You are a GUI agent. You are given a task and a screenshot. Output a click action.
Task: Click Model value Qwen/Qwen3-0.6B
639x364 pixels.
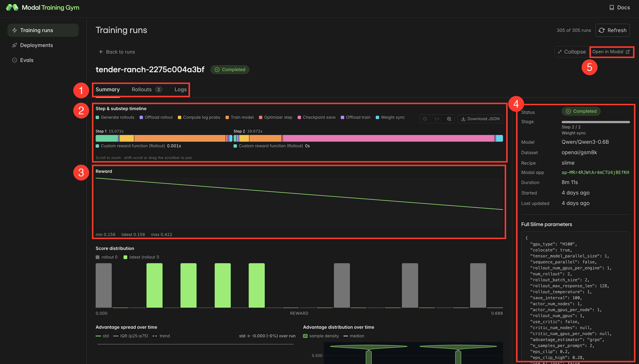click(585, 142)
